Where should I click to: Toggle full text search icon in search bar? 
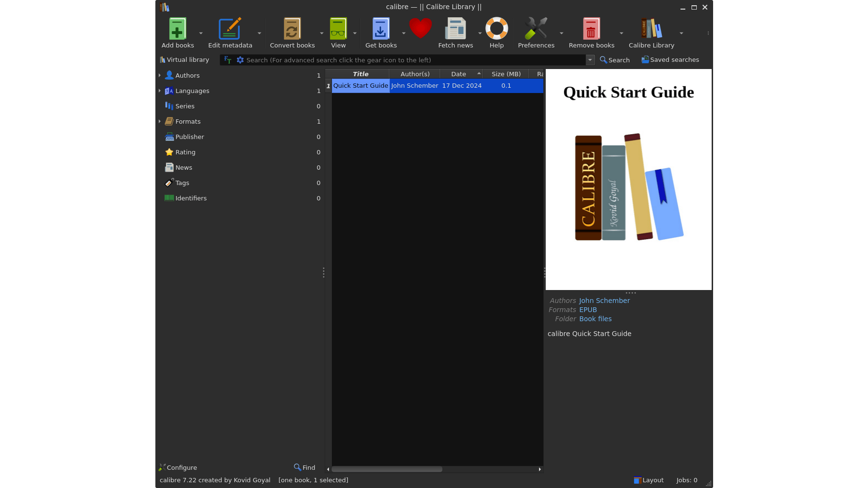[228, 60]
